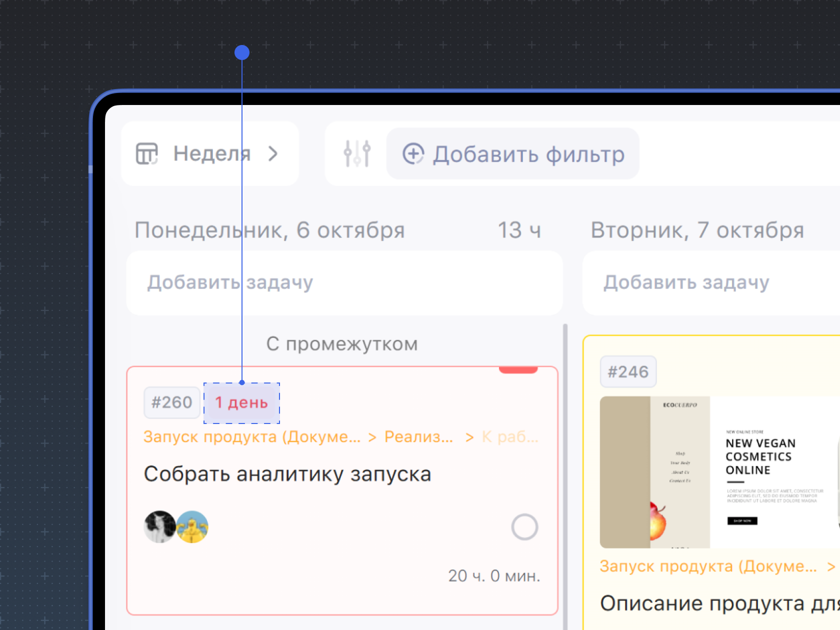This screenshot has height=630, width=840.
Task: Click Добавить задачу field under Вторник
Action: pos(710,282)
